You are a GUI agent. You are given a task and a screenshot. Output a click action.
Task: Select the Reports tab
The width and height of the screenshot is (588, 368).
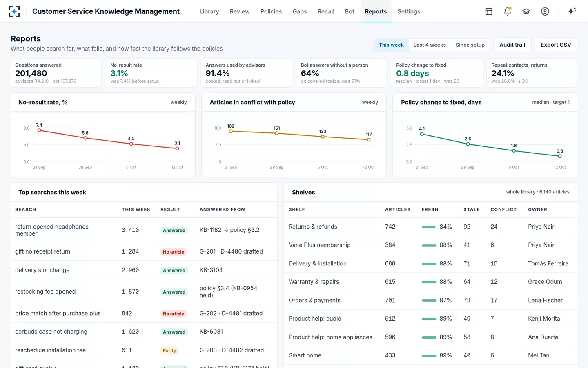[x=376, y=11]
